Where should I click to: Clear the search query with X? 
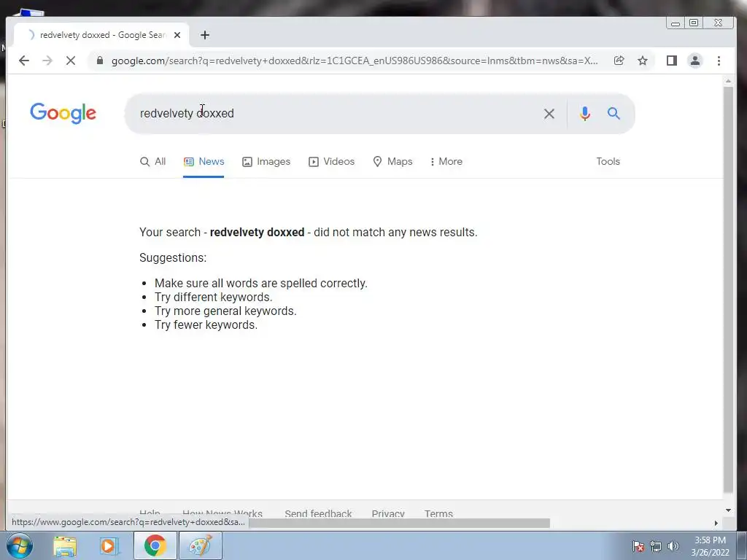(549, 113)
